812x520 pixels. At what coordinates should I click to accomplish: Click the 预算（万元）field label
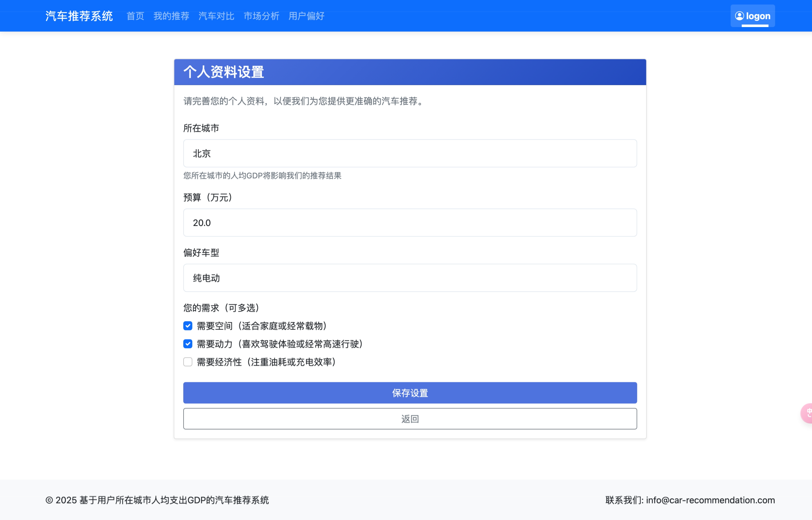208,198
